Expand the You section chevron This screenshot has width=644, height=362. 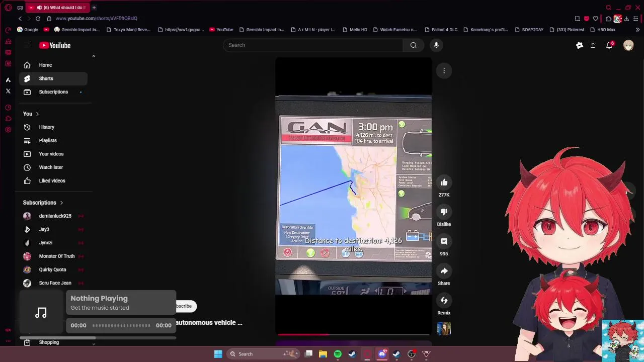[x=37, y=114]
